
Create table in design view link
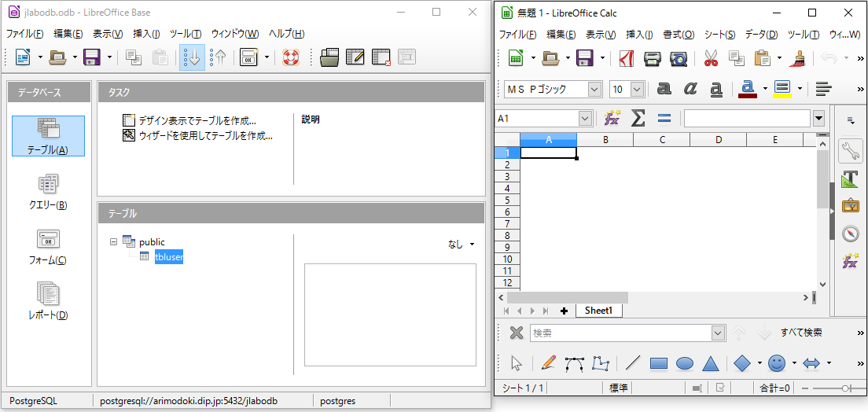coord(197,120)
